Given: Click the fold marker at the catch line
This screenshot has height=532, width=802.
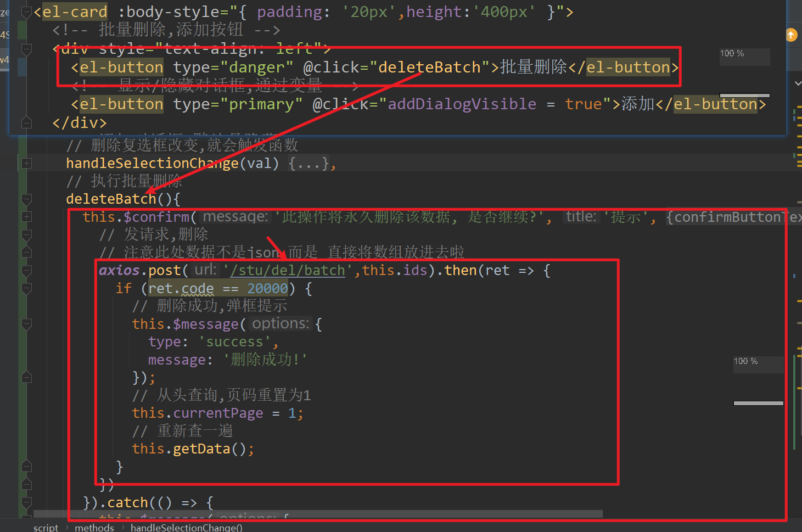Looking at the screenshot, I should 26,502.
